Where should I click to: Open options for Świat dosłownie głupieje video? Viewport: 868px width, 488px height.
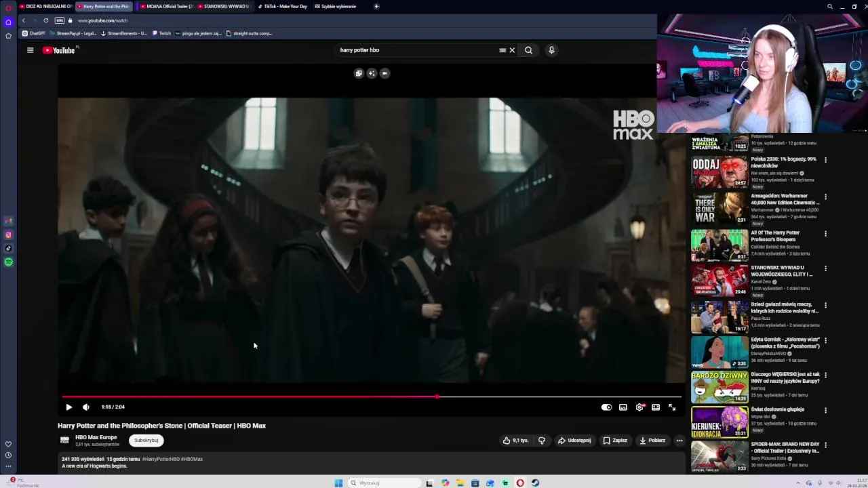point(825,410)
